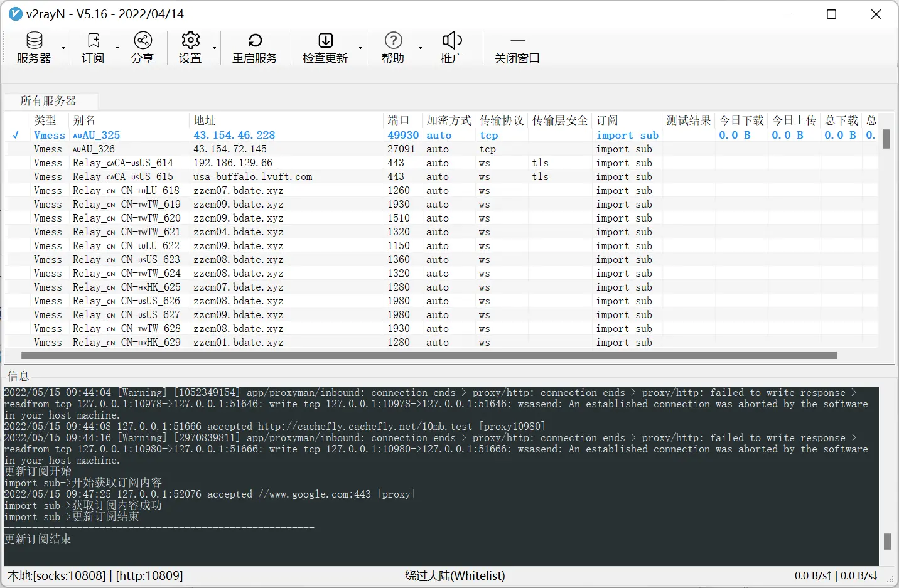Click the 传输层安全 column header
Screen dimensions: 899x588
(x=560, y=120)
